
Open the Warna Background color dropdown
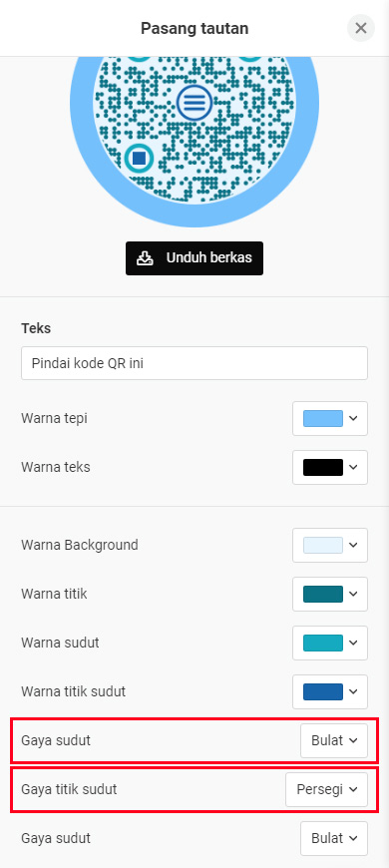point(330,546)
